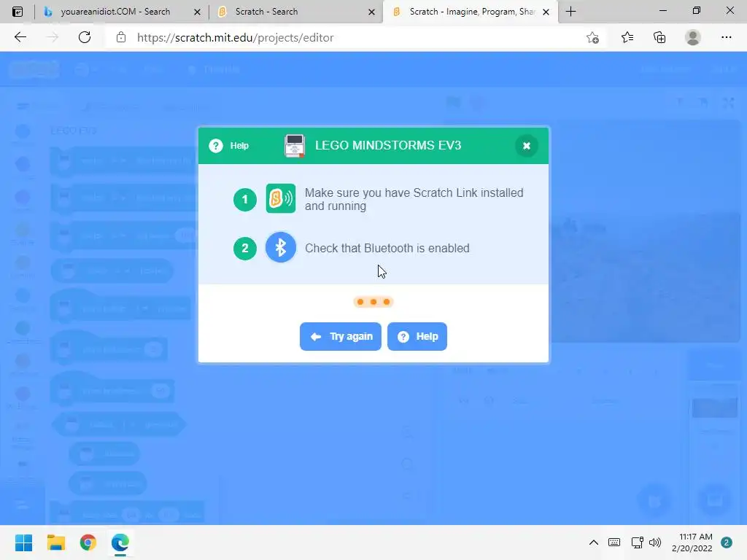747x560 pixels.
Task: Open Windows Start menu
Action: (x=23, y=542)
